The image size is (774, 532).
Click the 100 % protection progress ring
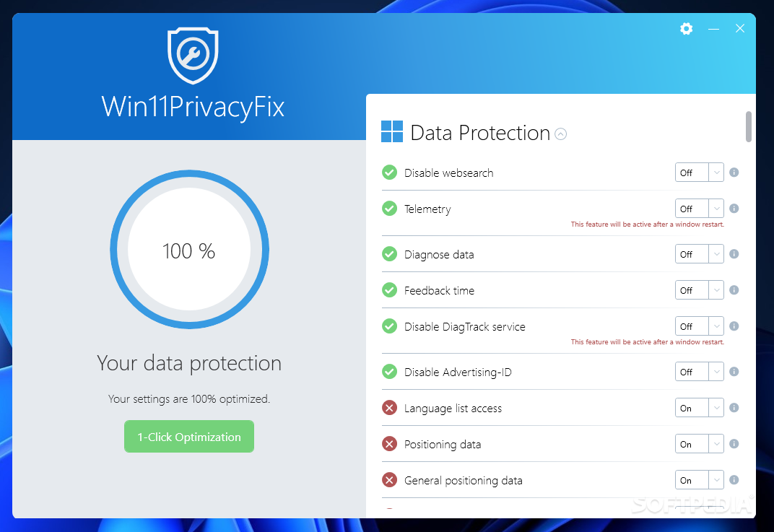click(x=189, y=250)
